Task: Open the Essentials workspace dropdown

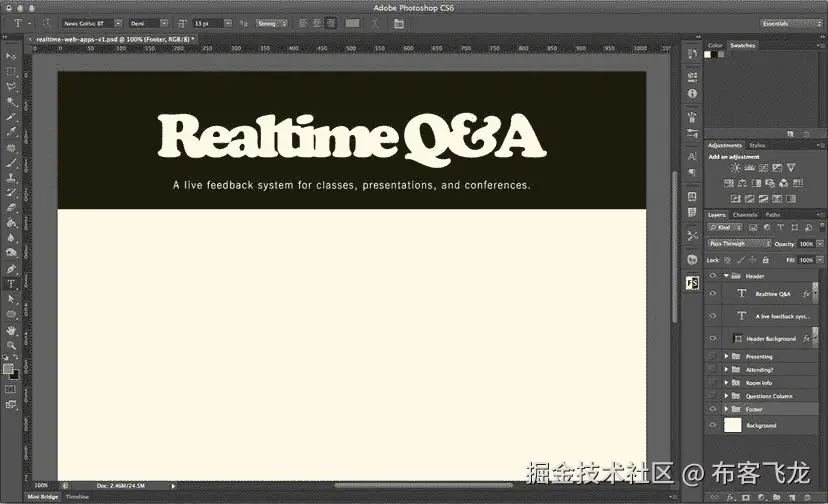Action: click(x=792, y=23)
